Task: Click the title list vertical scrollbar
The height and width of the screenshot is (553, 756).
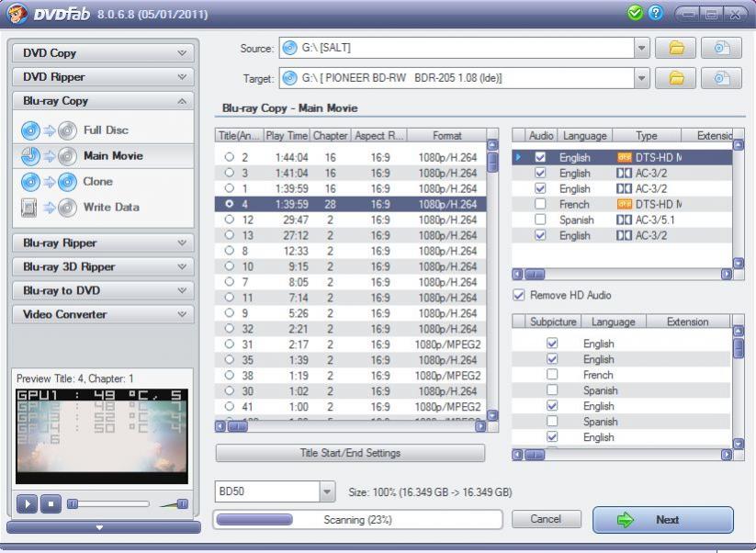Action: (x=492, y=279)
